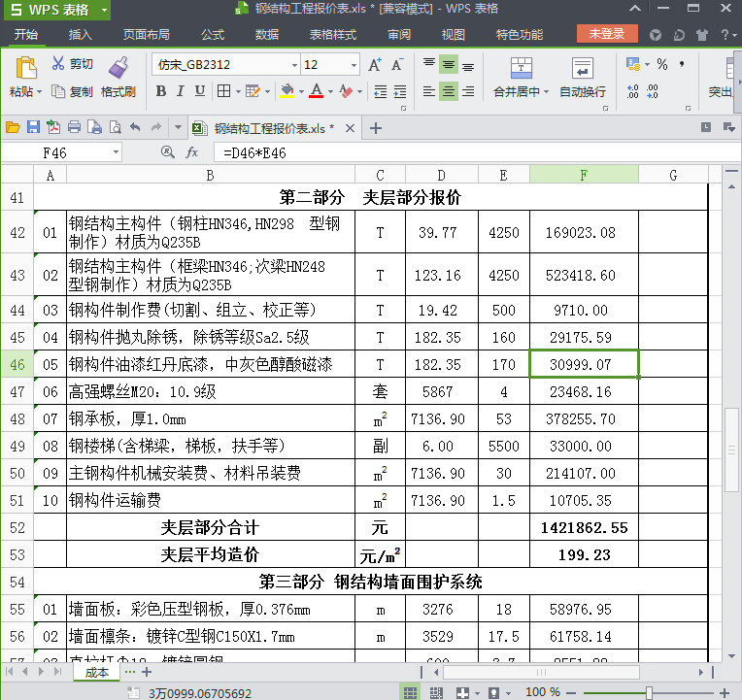
Task: Toggle vertical middle alignment
Action: (x=449, y=64)
